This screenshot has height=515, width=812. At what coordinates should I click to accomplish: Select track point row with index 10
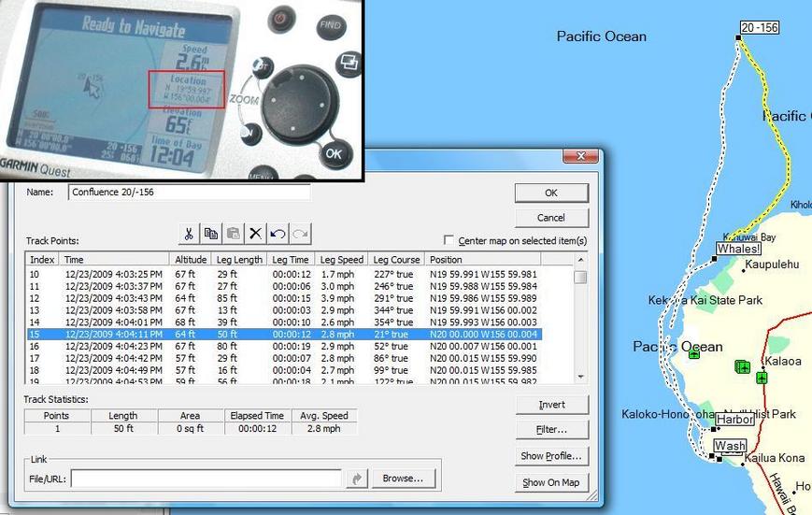point(284,274)
